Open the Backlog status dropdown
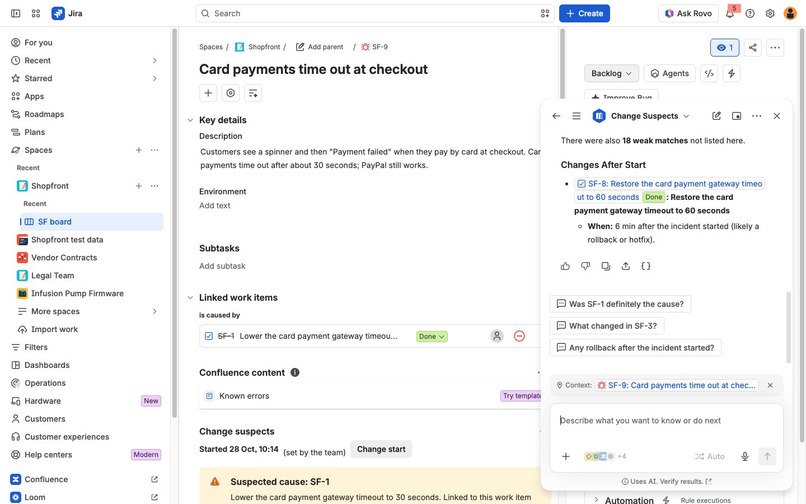The width and height of the screenshot is (806, 504). point(611,74)
